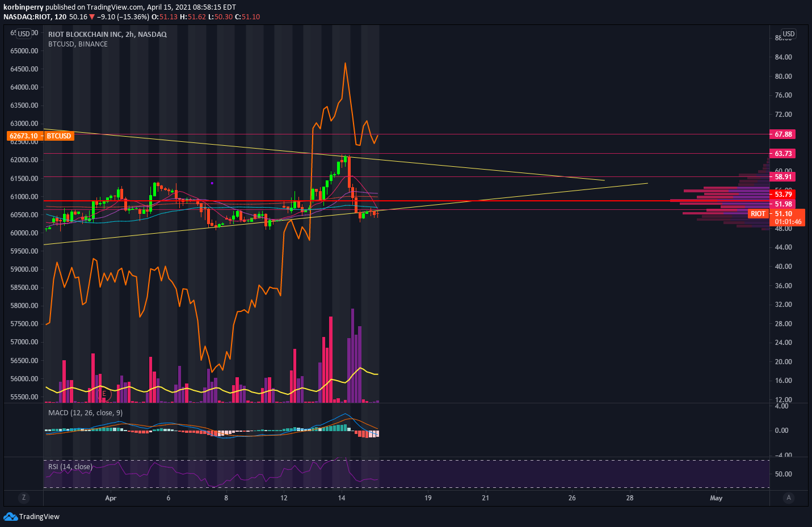Viewport: 812px width, 527px height.
Task: Click the 51.98 price level label
Action: 783,204
